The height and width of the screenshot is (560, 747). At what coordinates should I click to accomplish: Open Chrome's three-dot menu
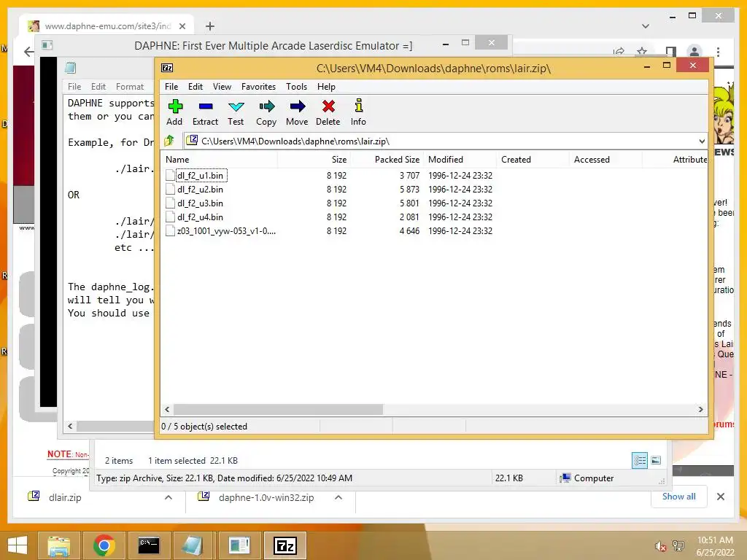tap(718, 52)
